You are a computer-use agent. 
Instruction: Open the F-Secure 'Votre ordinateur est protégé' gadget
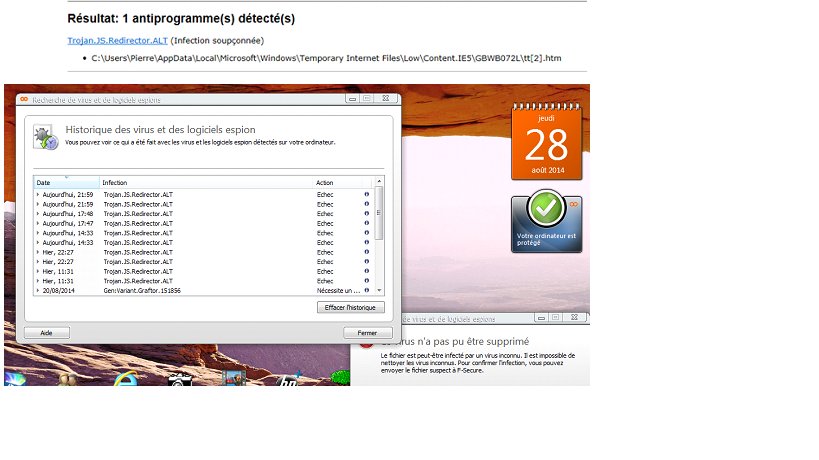coord(546,221)
